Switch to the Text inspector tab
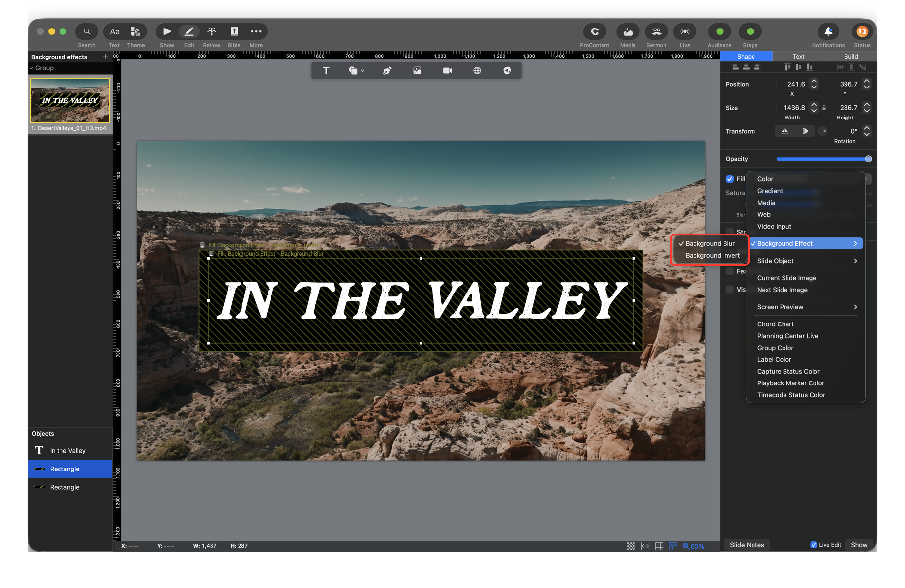Screen dimensions: 905x588 click(x=798, y=57)
